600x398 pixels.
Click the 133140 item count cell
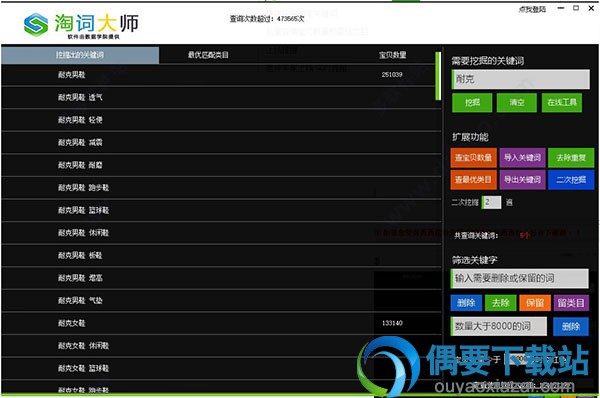(392, 323)
